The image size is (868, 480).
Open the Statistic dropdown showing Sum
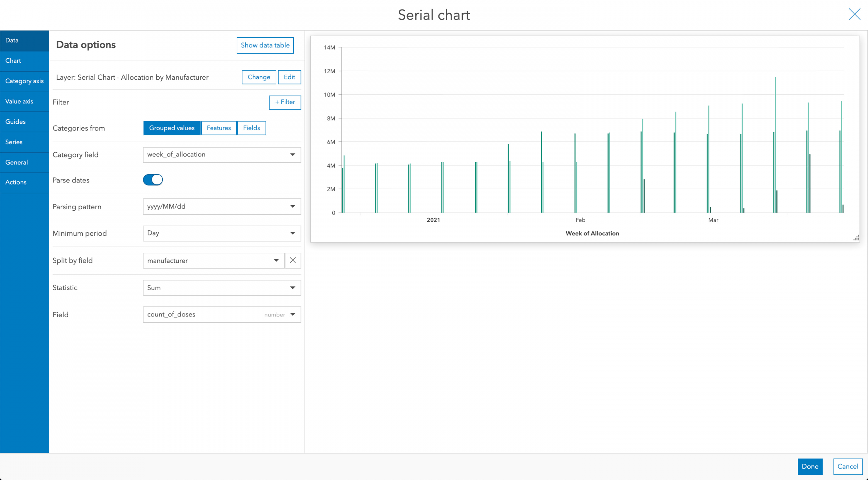(x=222, y=288)
